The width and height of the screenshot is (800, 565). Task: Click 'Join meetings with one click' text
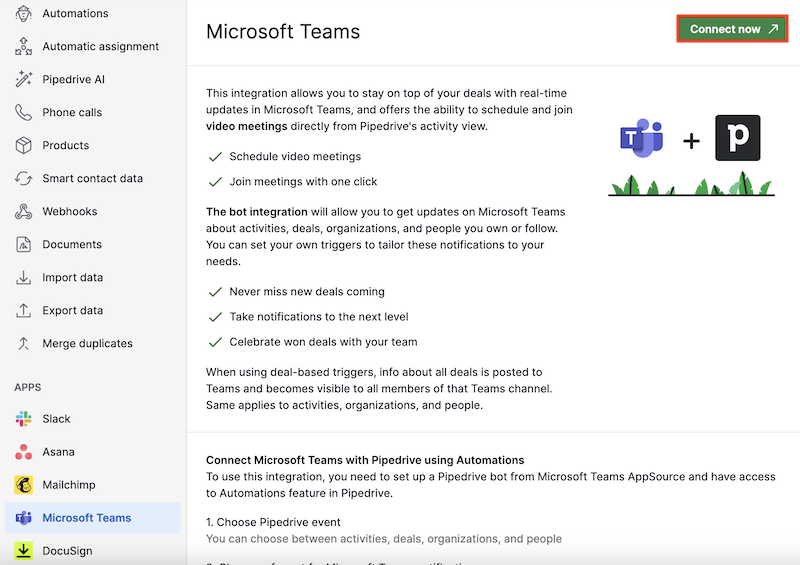coord(303,182)
